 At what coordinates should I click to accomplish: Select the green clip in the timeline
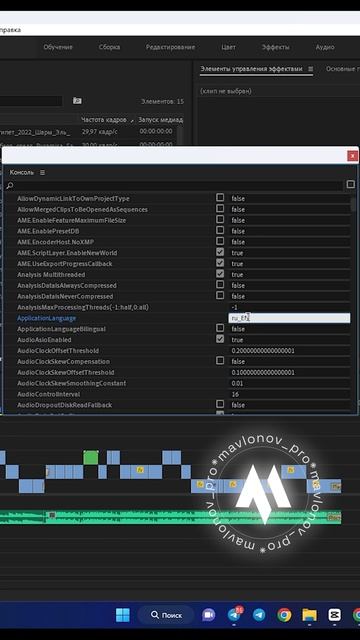coord(91,458)
